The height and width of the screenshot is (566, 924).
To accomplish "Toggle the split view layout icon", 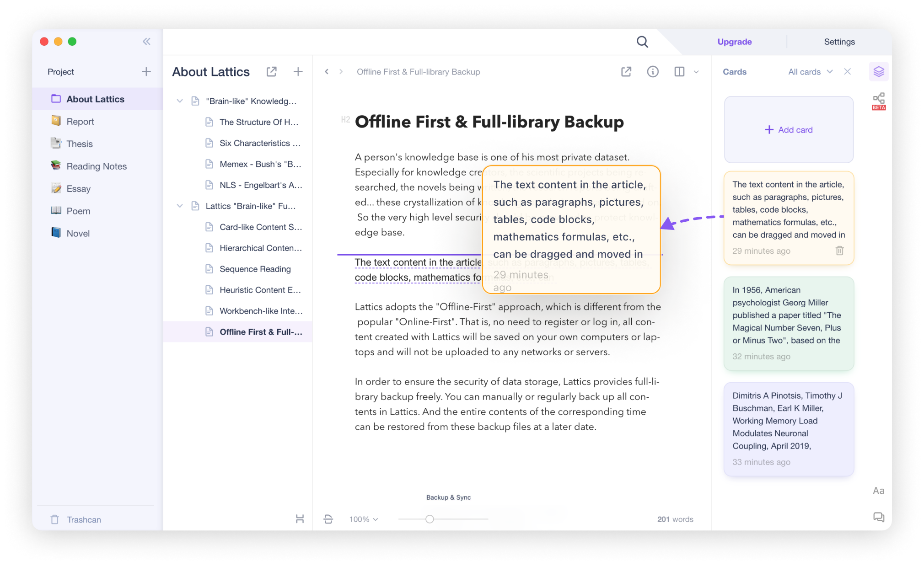I will (679, 72).
